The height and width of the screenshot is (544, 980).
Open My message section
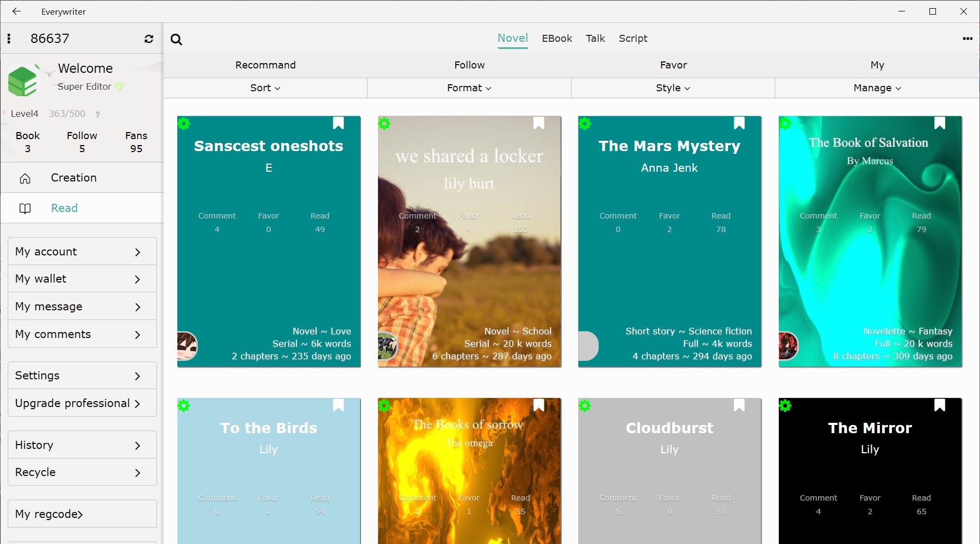coord(82,307)
